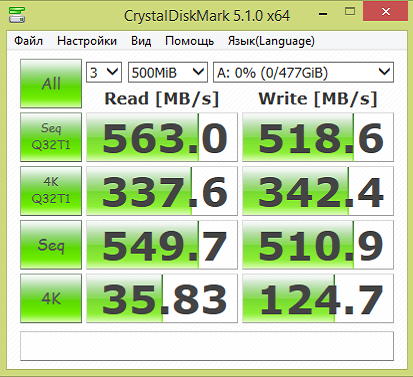413x377 pixels.
Task: Minimize the CrystalDiskMark window
Action: click(323, 14)
